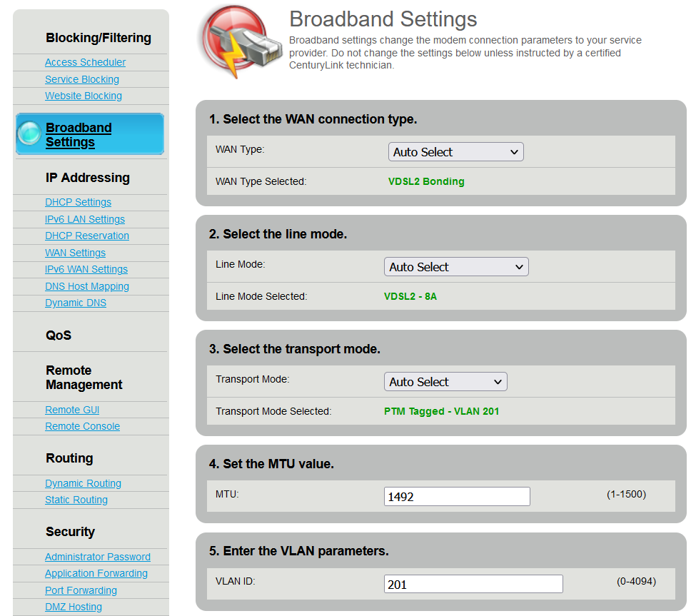
Task: Select Routing section heading
Action: click(x=70, y=458)
